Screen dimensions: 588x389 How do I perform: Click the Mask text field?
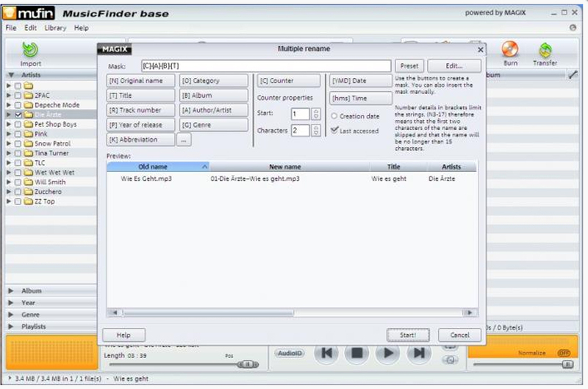pos(266,66)
